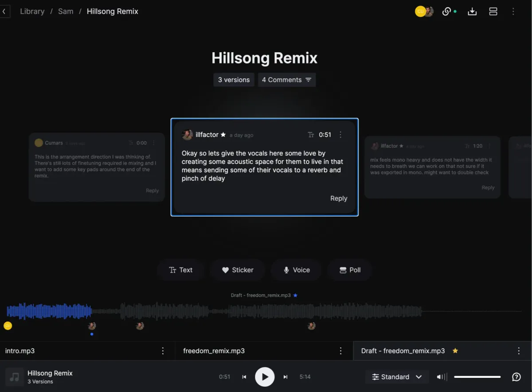
Task: Switch layout with the stacked view icon
Action: [493, 12]
